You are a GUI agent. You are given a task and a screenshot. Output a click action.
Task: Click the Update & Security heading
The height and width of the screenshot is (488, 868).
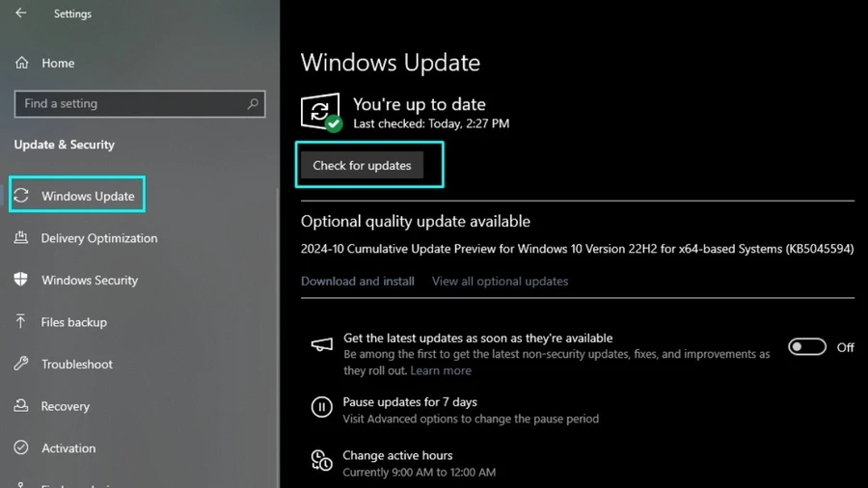[x=65, y=145]
